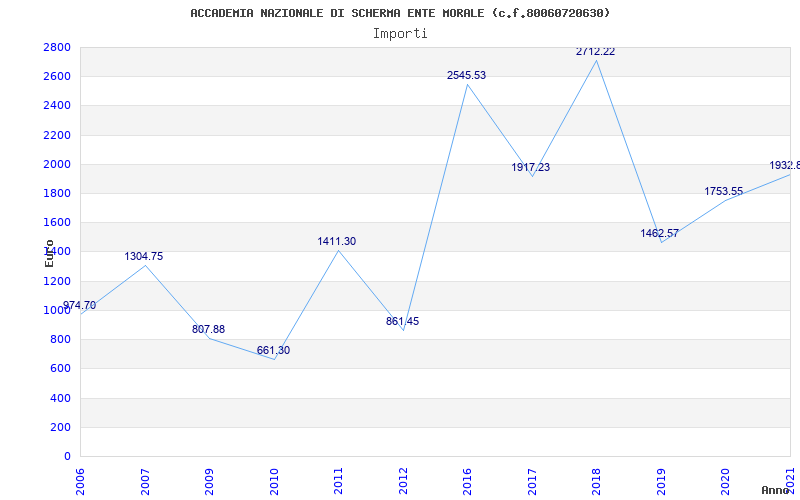This screenshot has height=500, width=800.
Task: Click the 2000 y-axis value
Action: (x=57, y=164)
